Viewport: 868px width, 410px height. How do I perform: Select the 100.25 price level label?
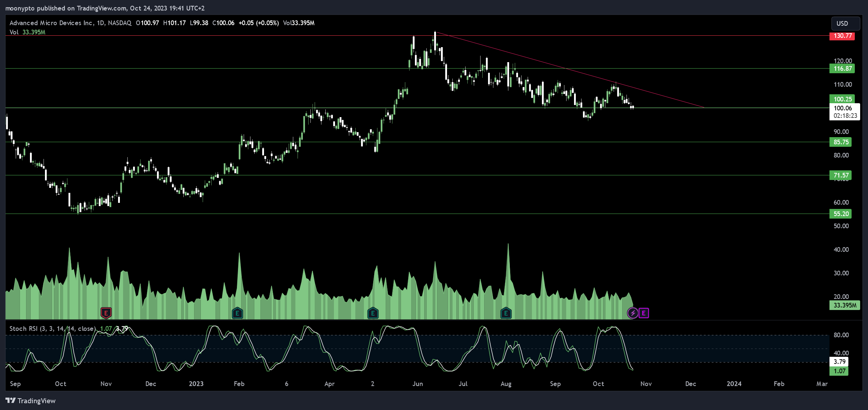tap(842, 99)
